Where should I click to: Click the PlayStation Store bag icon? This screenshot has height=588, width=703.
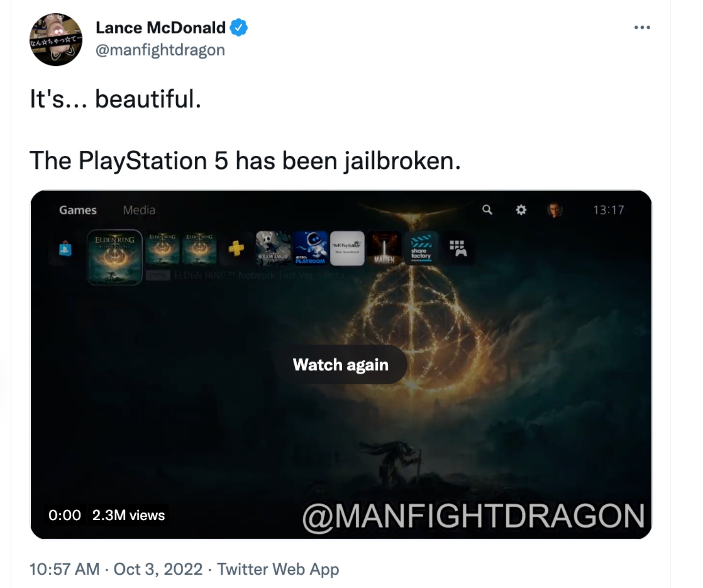pos(65,249)
